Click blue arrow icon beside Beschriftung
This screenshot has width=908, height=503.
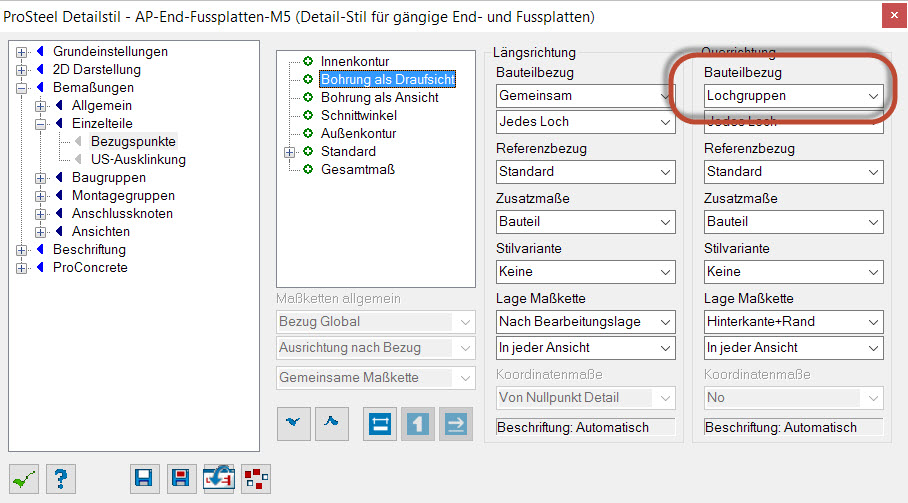coord(41,249)
